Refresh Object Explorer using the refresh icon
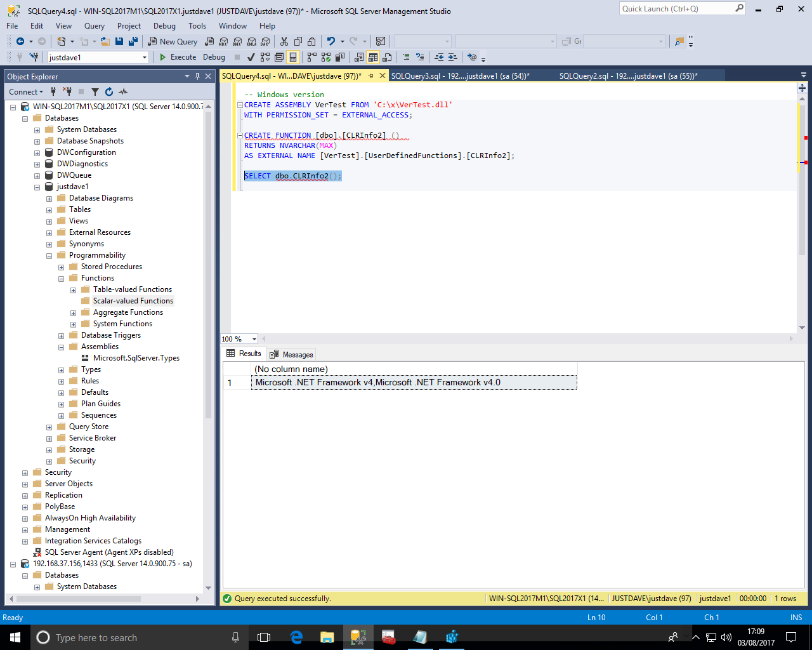812x650 pixels. (109, 92)
